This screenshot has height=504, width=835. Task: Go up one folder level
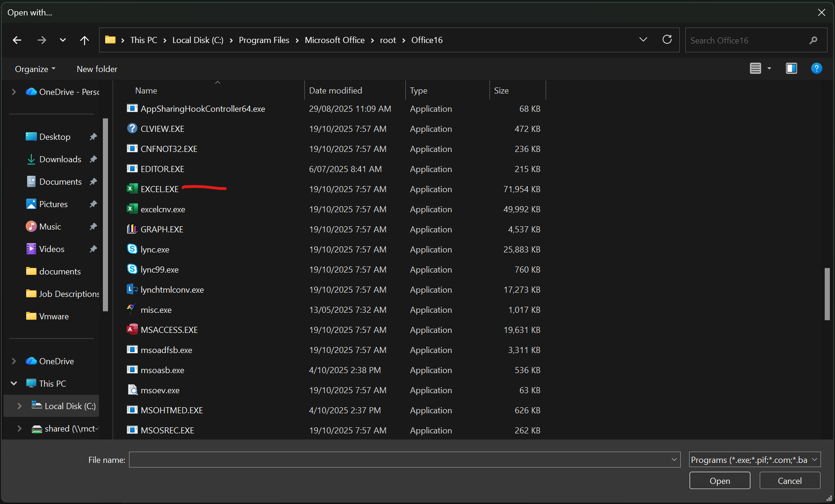(84, 40)
